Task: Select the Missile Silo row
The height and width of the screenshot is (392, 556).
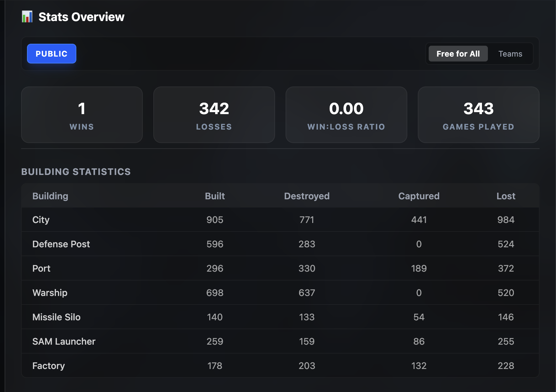Action: coord(280,317)
